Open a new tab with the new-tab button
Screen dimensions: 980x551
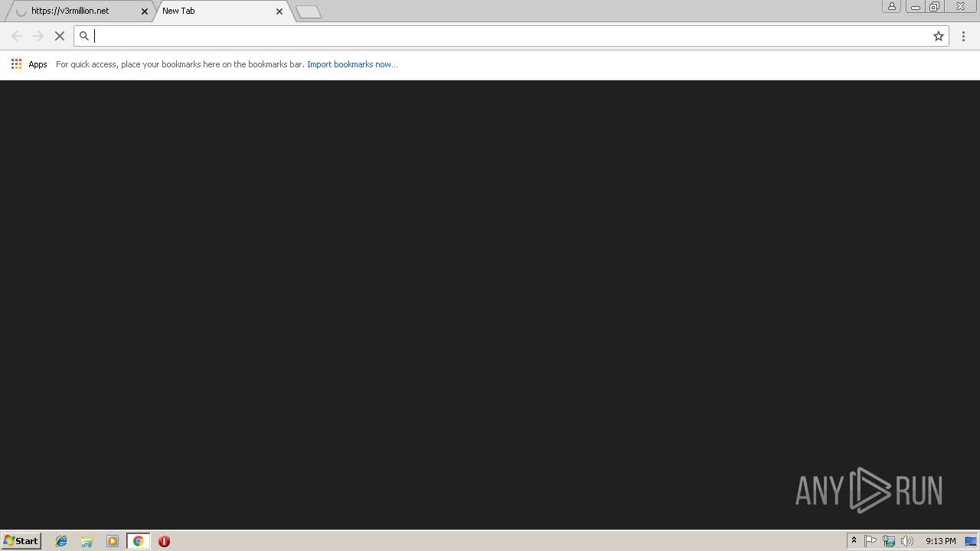click(x=308, y=11)
